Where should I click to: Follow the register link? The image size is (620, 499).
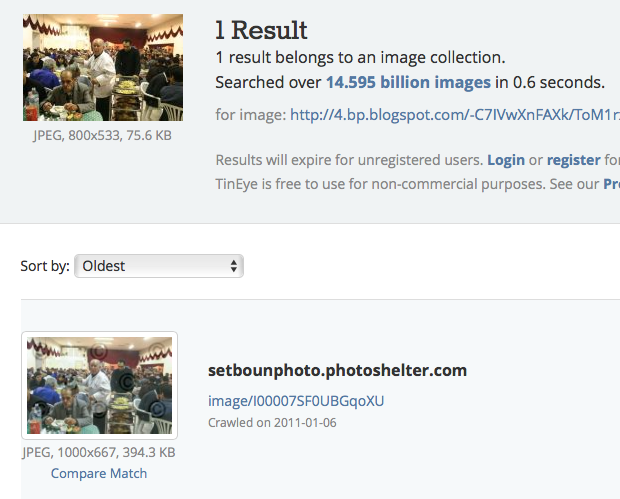click(573, 160)
